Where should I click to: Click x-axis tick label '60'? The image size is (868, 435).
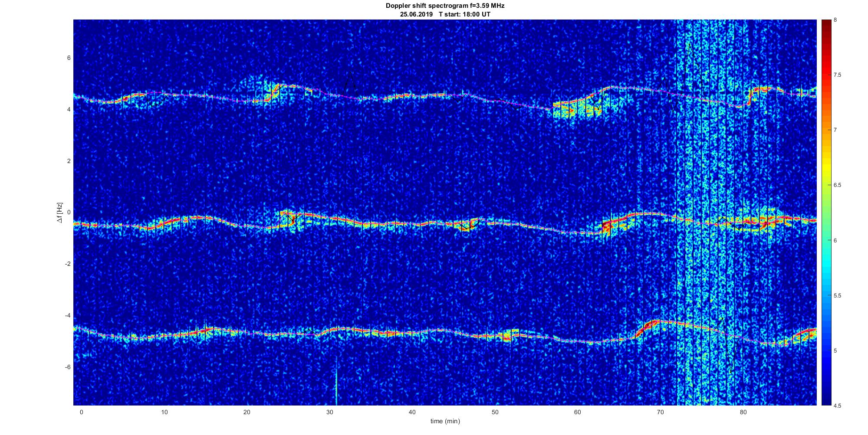(x=578, y=412)
